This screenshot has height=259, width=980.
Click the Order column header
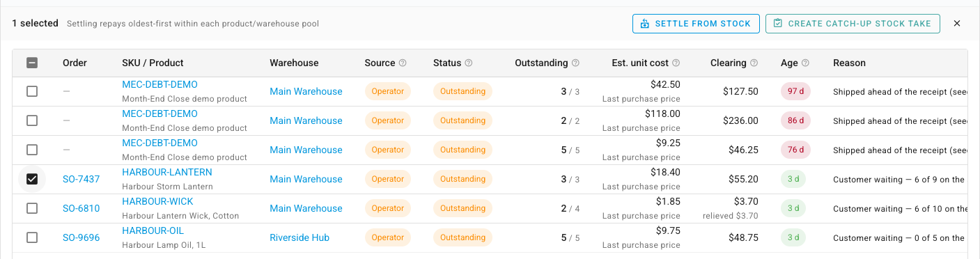click(75, 63)
